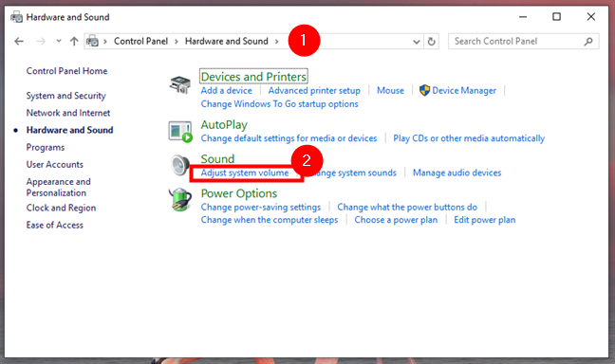615x364 pixels.
Task: Open the address bar history dropdown
Action: pyautogui.click(x=417, y=42)
